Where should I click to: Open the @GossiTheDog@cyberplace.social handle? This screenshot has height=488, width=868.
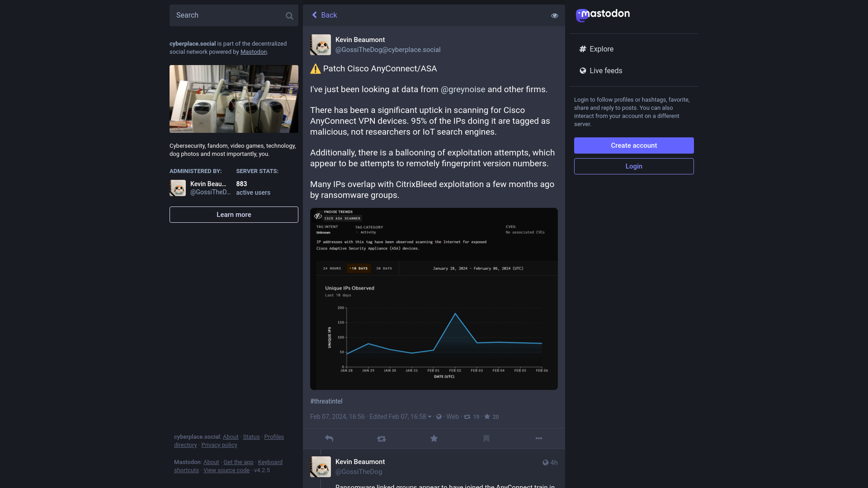pyautogui.click(x=388, y=50)
